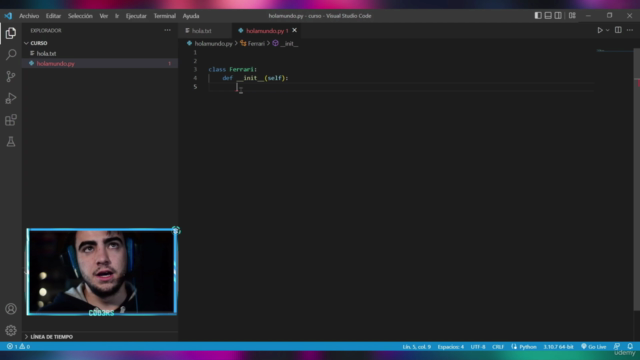Viewport: 640px width, 360px height.
Task: Show errors and warnings in status bar
Action: [x=18, y=347]
